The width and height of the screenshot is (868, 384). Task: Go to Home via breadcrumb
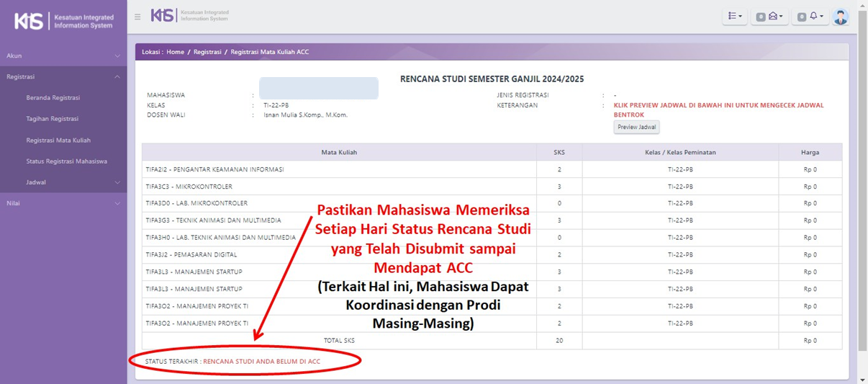175,52
